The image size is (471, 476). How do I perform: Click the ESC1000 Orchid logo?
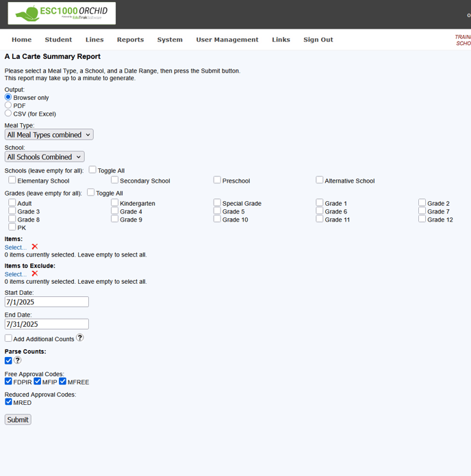62,13
